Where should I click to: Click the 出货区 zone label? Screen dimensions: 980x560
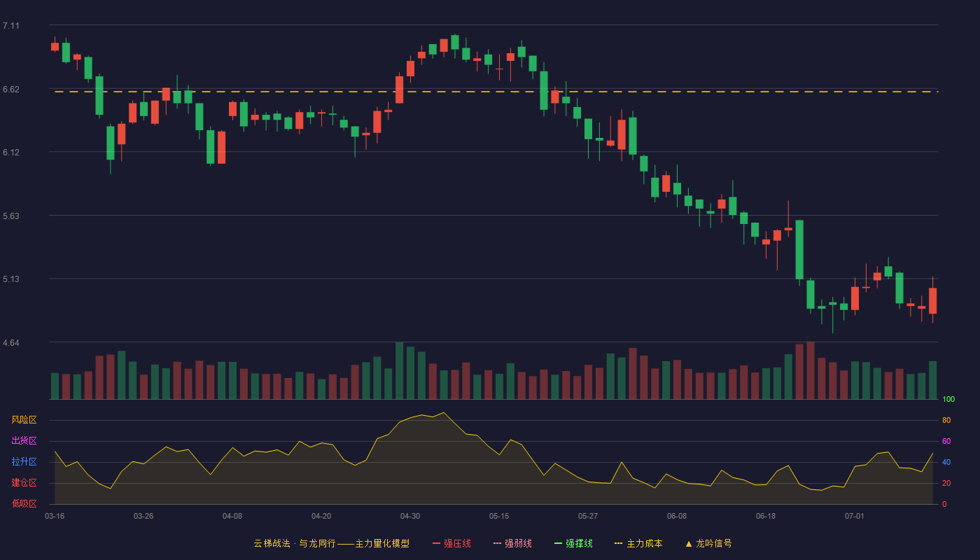[24, 441]
